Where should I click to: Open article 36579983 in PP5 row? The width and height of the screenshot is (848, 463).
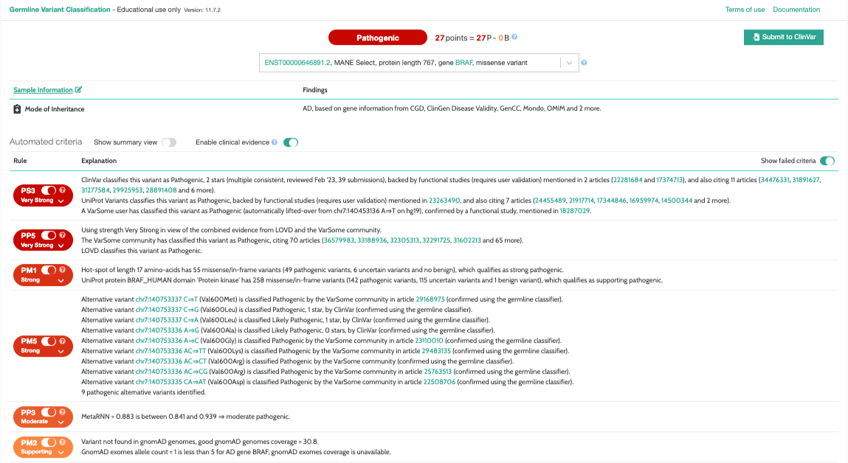338,240
